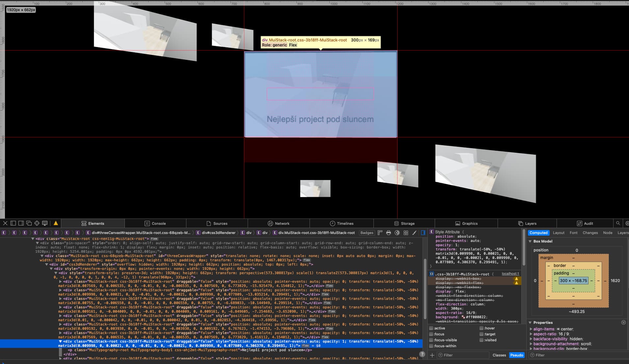
Task: Open the warnings triangle issues indicator
Action: pos(55,223)
